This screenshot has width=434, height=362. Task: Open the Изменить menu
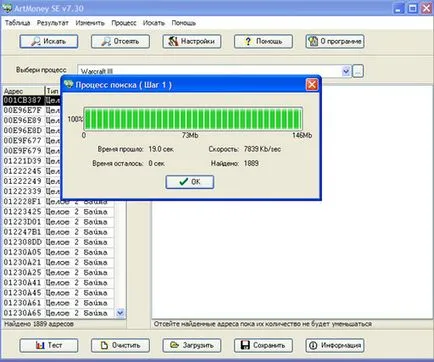(90, 23)
